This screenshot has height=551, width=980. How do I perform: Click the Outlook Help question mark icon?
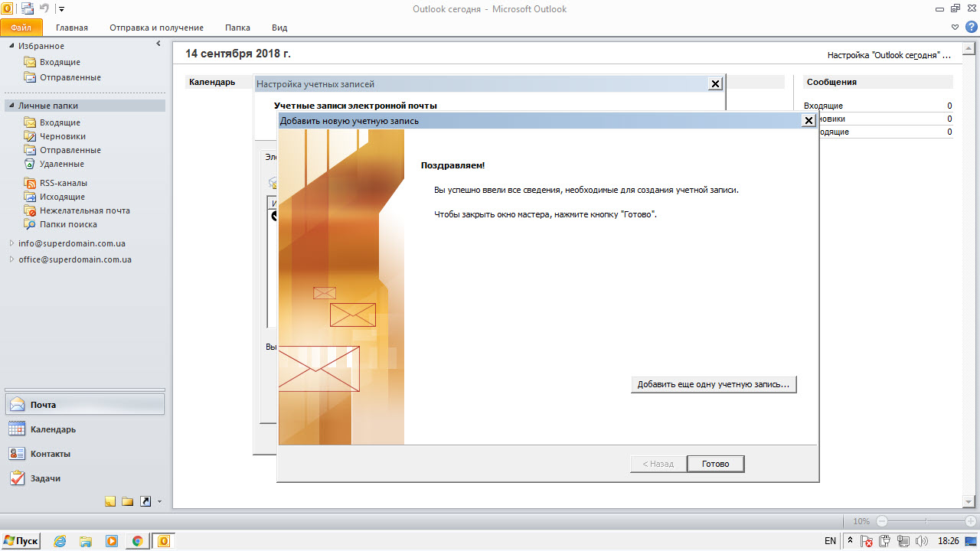point(972,27)
